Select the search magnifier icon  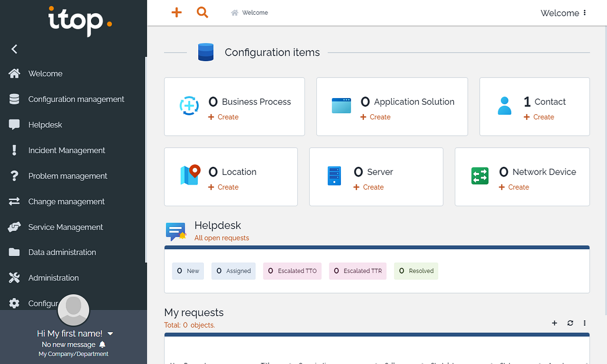pos(202,12)
